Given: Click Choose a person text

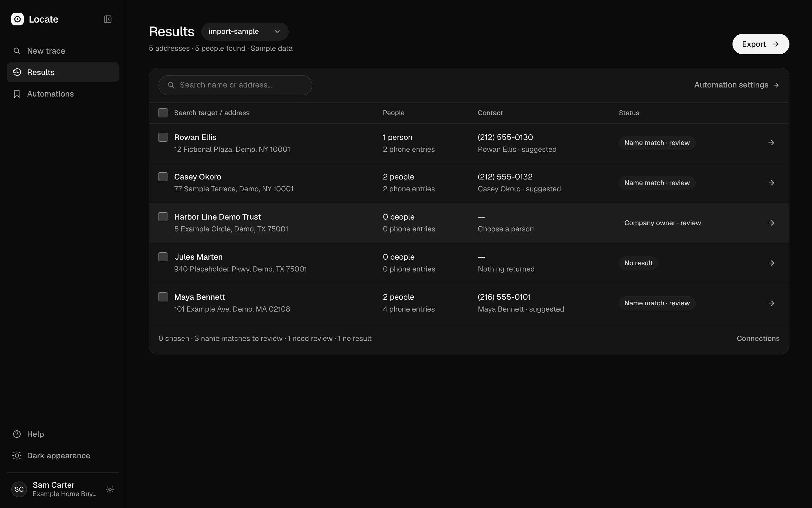Looking at the screenshot, I should [506, 229].
